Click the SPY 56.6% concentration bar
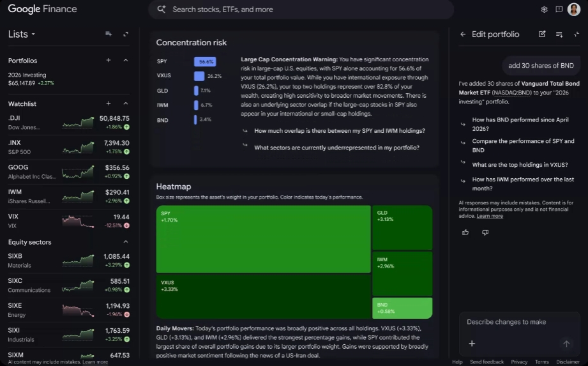588x366 pixels. tap(205, 61)
